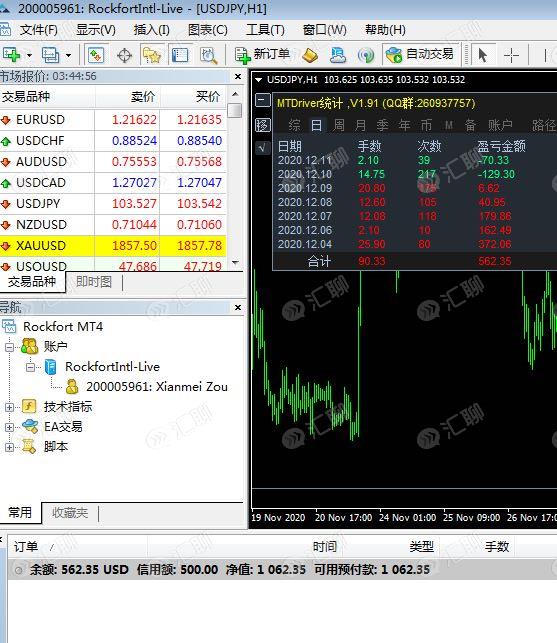This screenshot has width=557, height=643.
Task: Open the Data Window crosshair icon
Action: point(124,55)
